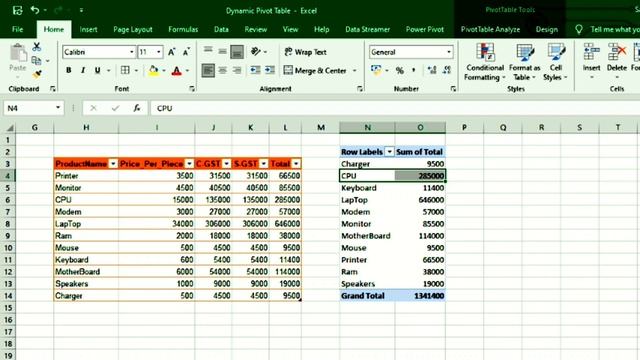Image resolution: width=640 pixels, height=360 pixels.
Task: Expand the Name Box dropdown arrow
Action: pyautogui.click(x=58, y=108)
